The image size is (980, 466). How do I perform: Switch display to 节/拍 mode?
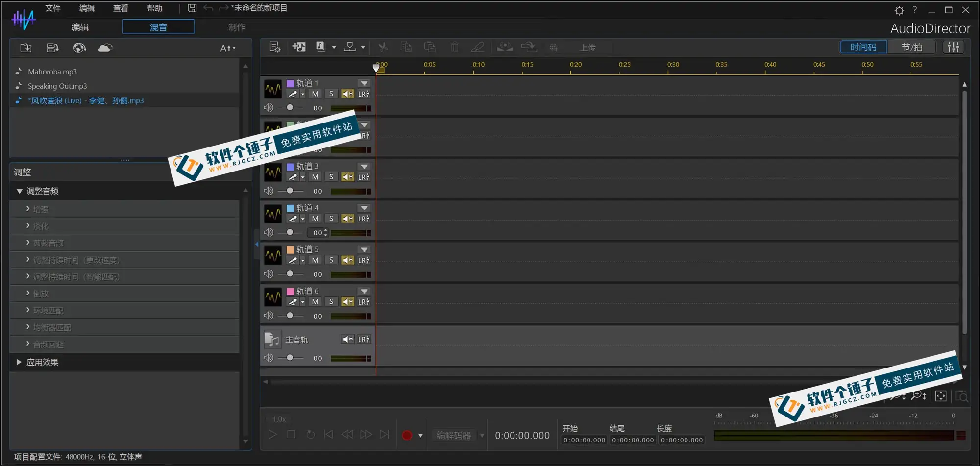click(x=911, y=47)
